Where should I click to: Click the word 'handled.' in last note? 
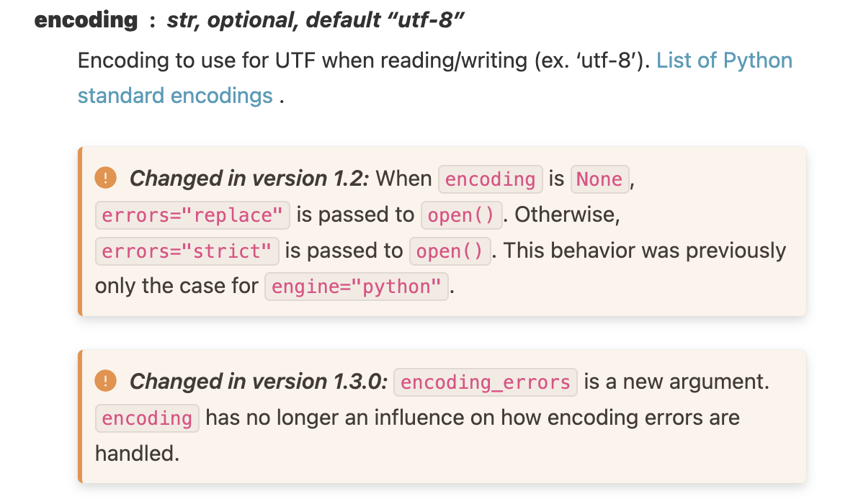pos(137,453)
